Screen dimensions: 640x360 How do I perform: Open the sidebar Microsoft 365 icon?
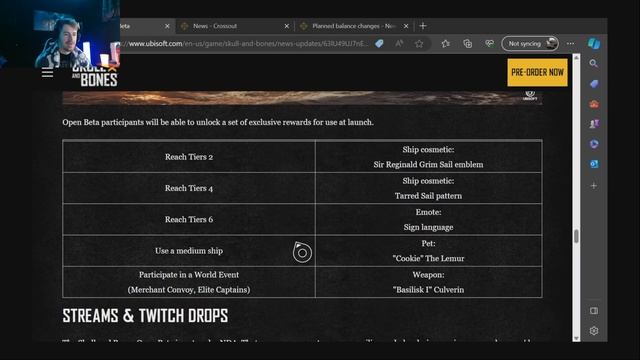[594, 144]
